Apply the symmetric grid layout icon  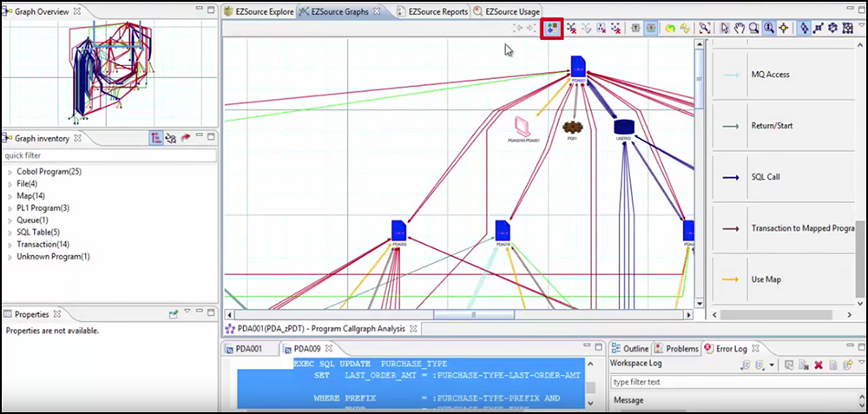coord(847,29)
